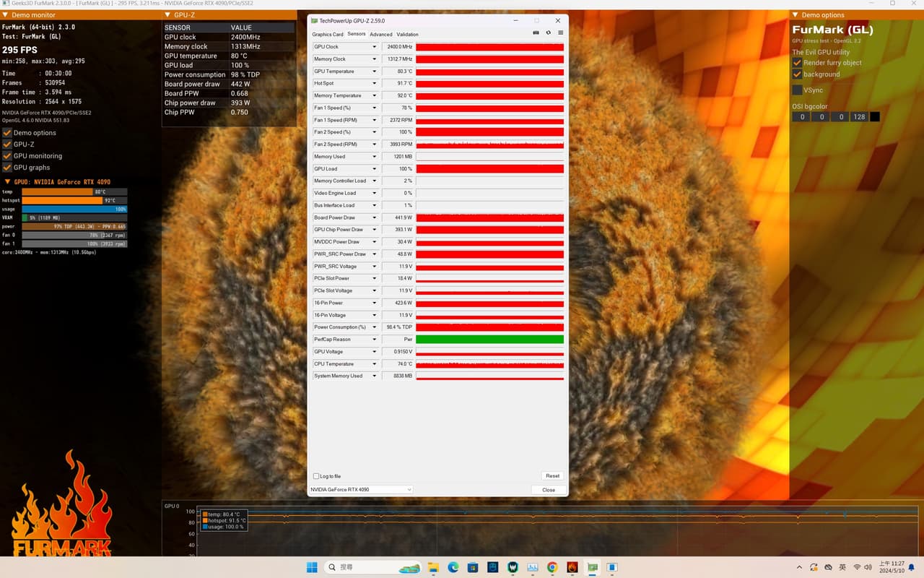Image resolution: width=924 pixels, height=578 pixels.
Task: Click the PerfCap Reason green bar
Action: pos(490,340)
